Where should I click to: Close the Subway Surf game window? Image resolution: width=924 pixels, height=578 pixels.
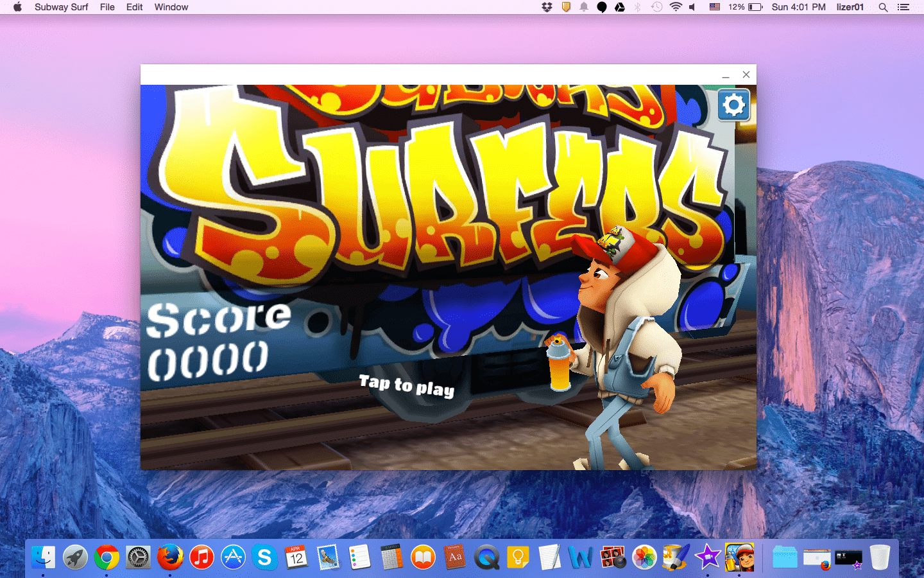746,74
